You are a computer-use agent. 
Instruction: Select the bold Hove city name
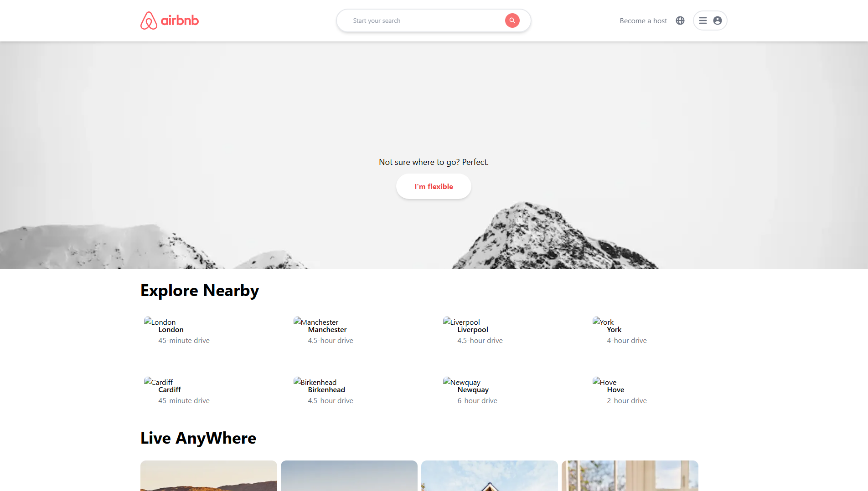[615, 390]
